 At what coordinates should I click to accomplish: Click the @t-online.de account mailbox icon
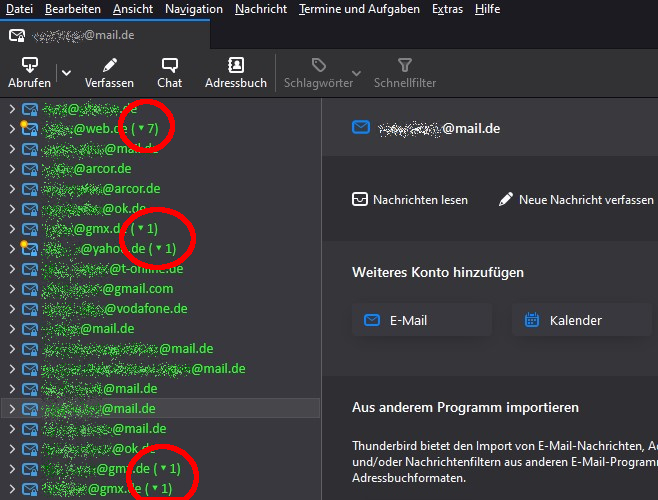[x=30, y=270]
